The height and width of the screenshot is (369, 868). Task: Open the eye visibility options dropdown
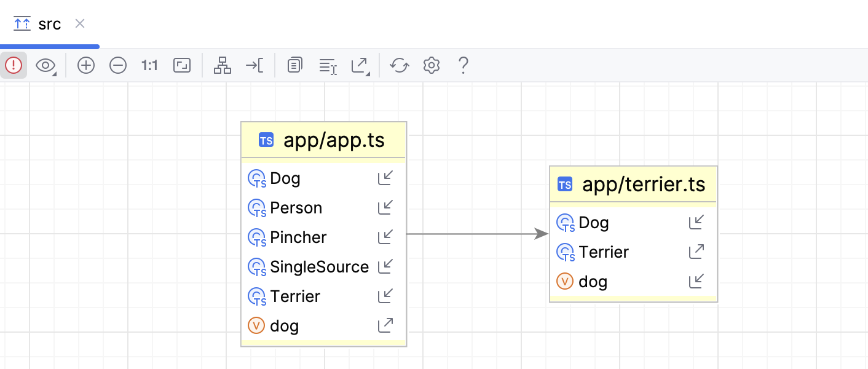pyautogui.click(x=46, y=65)
